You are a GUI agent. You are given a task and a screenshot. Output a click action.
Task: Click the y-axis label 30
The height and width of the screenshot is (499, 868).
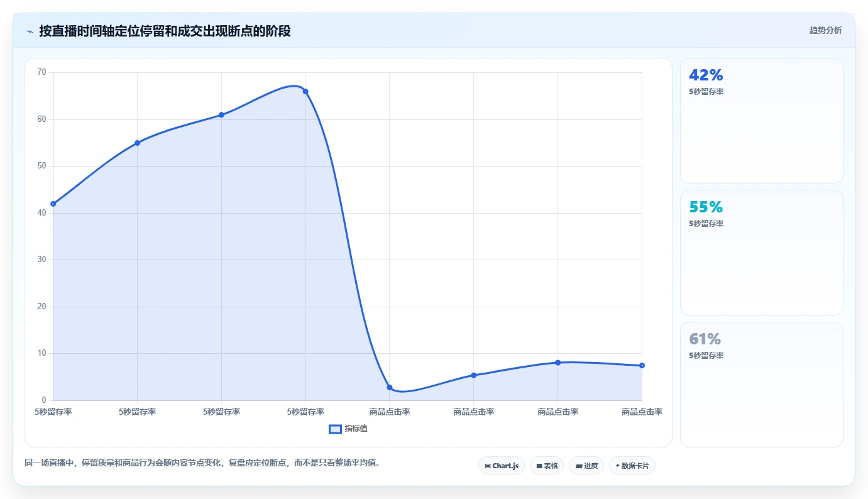[41, 260]
